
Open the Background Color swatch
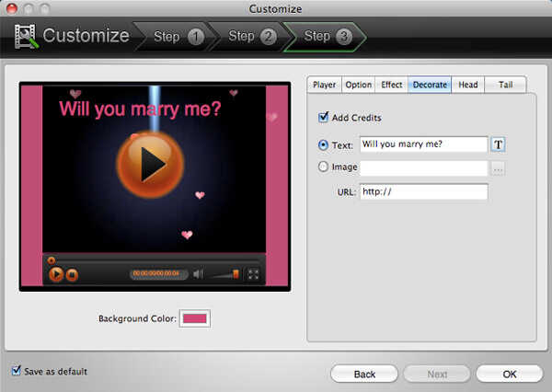(x=195, y=318)
